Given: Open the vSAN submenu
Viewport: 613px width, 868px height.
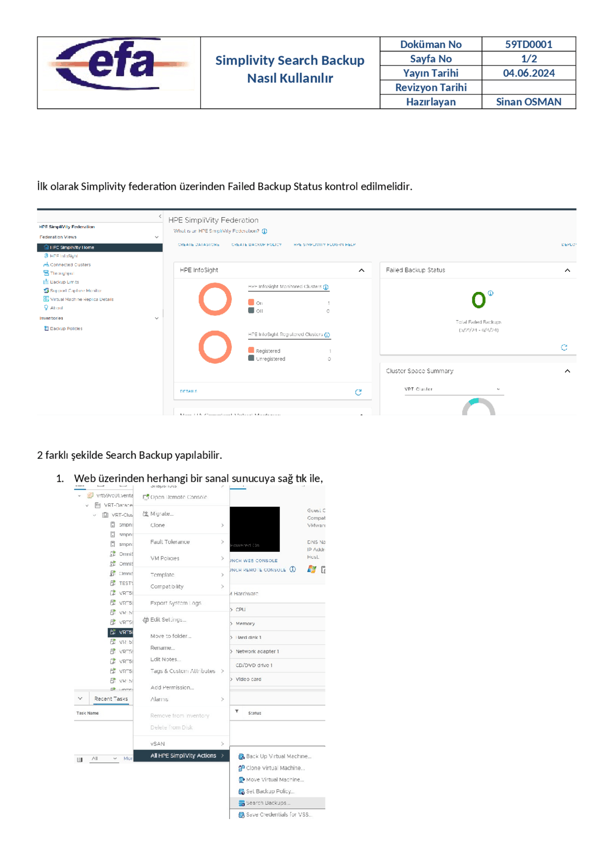Looking at the screenshot, I should click(182, 744).
